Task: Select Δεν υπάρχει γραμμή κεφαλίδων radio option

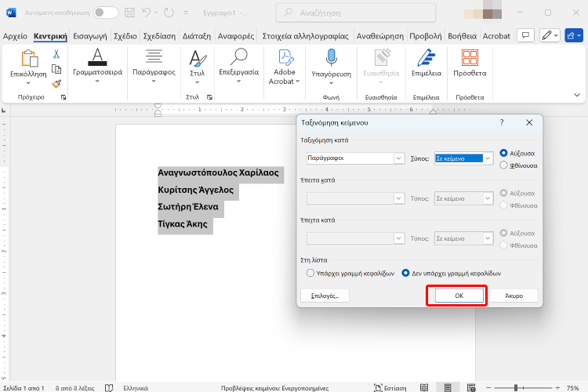Action: [x=405, y=273]
